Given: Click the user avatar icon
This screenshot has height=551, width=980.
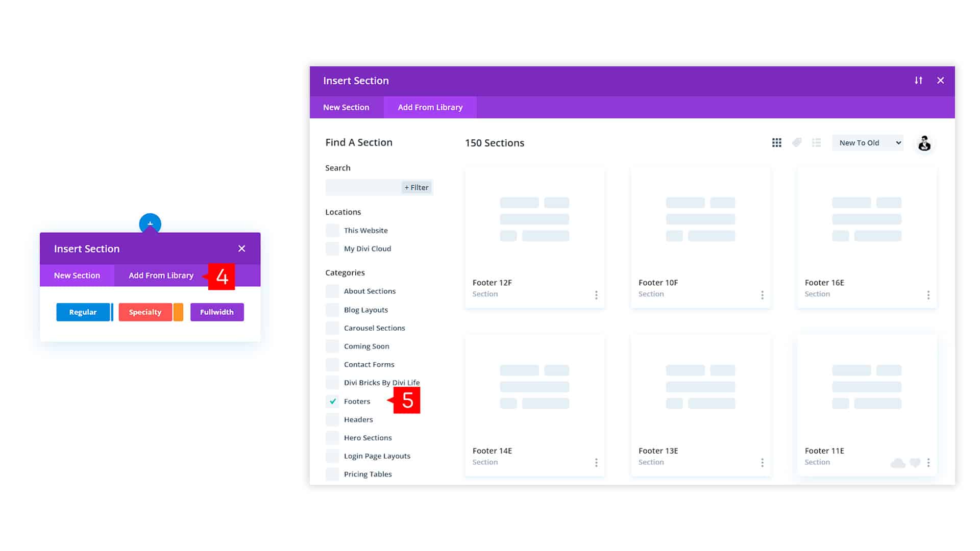Looking at the screenshot, I should pyautogui.click(x=924, y=143).
